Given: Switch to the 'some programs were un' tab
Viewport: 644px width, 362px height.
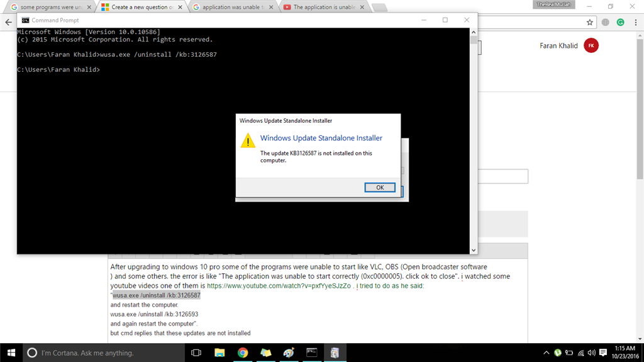Looking at the screenshot, I should click(52, 7).
